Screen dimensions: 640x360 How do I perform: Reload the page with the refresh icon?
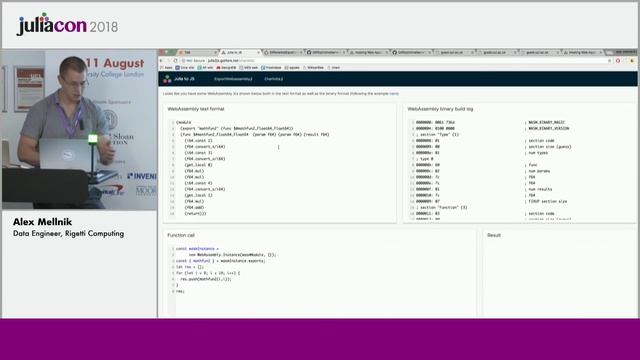click(176, 60)
